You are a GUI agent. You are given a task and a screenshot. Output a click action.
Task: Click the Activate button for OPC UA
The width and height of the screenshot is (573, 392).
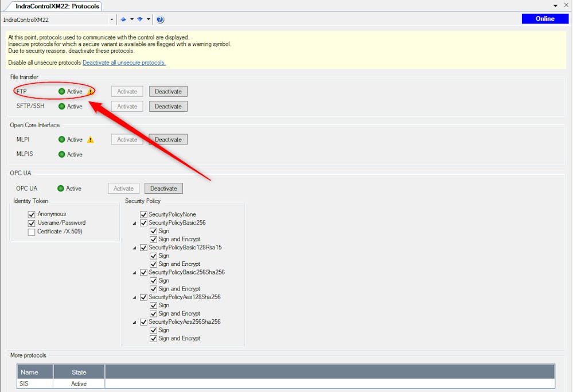[x=123, y=189]
